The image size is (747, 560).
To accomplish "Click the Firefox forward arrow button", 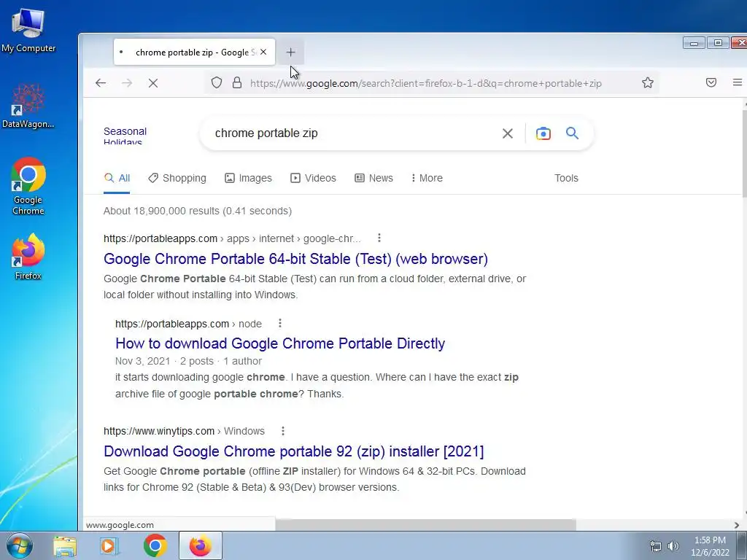I will [x=127, y=83].
